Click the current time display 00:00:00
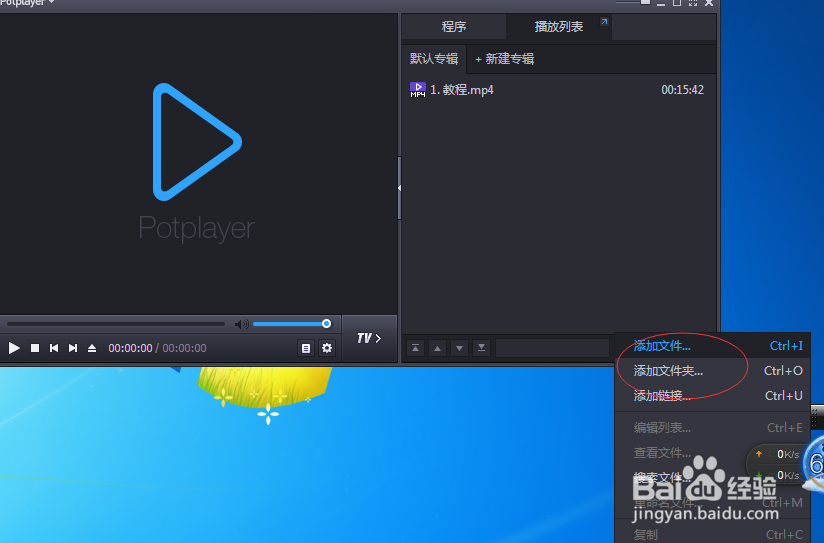Image resolution: width=824 pixels, height=543 pixels. point(130,348)
